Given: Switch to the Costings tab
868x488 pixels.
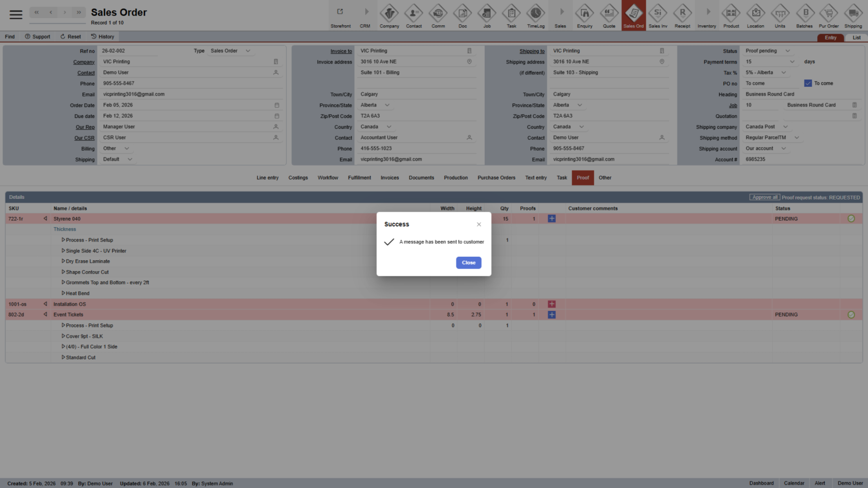Looking at the screenshot, I should [x=298, y=178].
